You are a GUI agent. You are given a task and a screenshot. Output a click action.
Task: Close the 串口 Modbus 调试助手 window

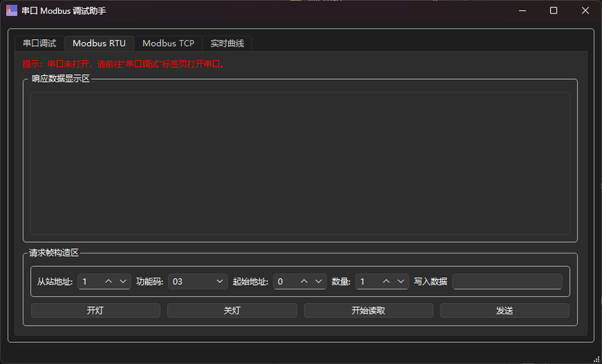click(585, 11)
